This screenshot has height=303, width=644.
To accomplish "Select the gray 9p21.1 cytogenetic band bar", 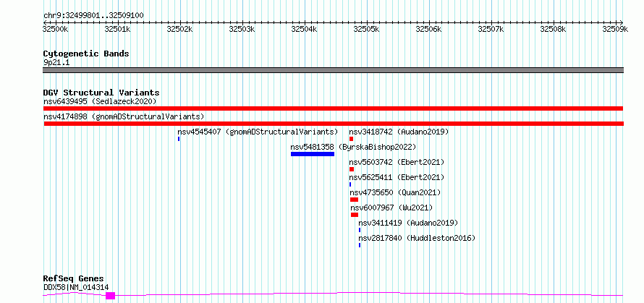I will click(x=333, y=70).
